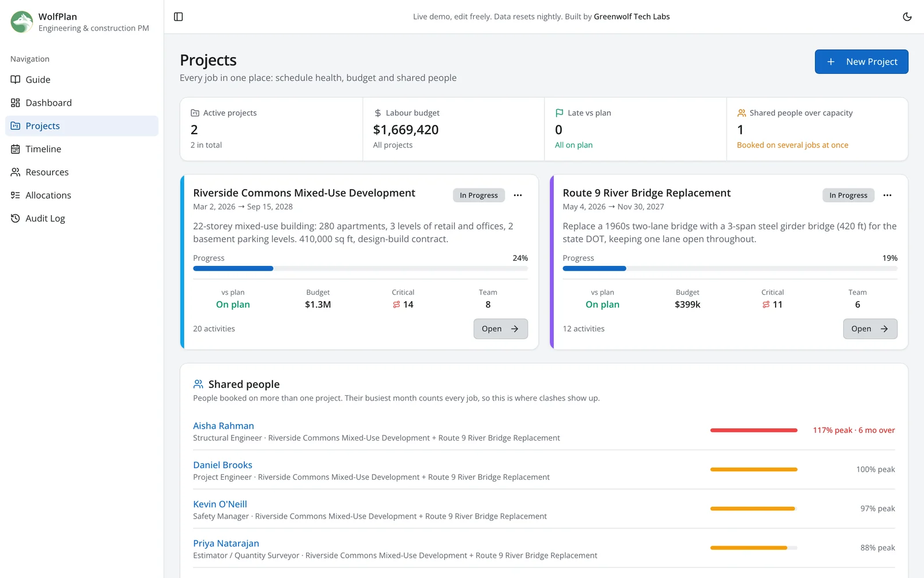
Task: Click the Riverside Commons In Progress badge
Action: pos(479,195)
